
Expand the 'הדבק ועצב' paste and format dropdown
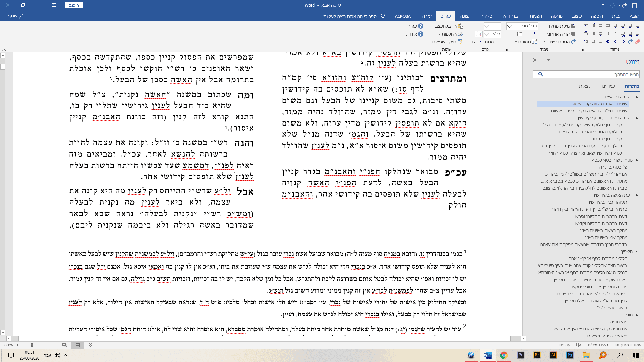(433, 26)
